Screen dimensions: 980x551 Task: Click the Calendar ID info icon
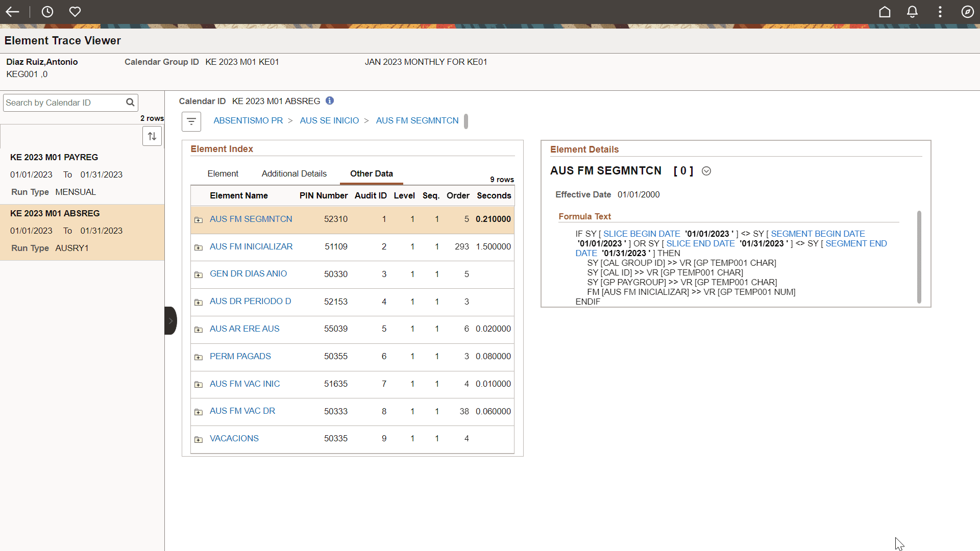point(329,101)
